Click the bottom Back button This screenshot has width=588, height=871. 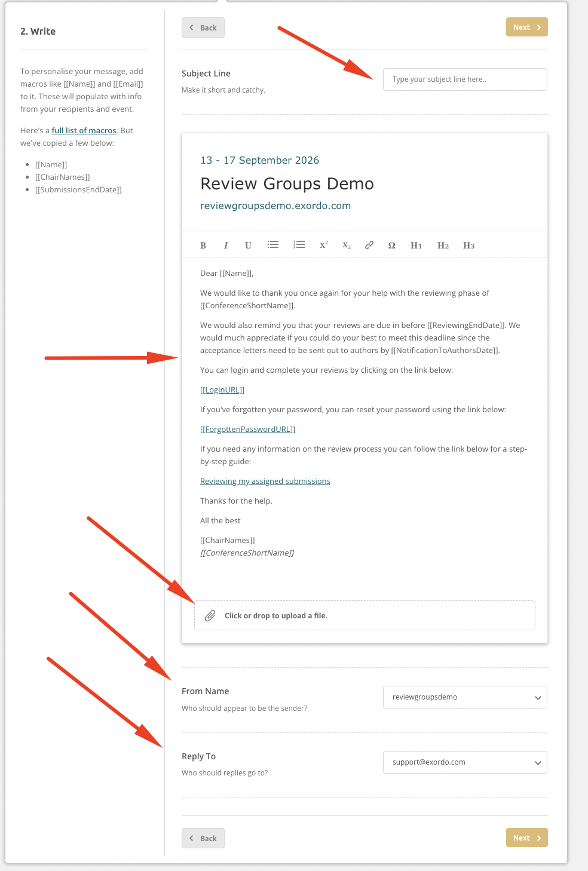[203, 838]
